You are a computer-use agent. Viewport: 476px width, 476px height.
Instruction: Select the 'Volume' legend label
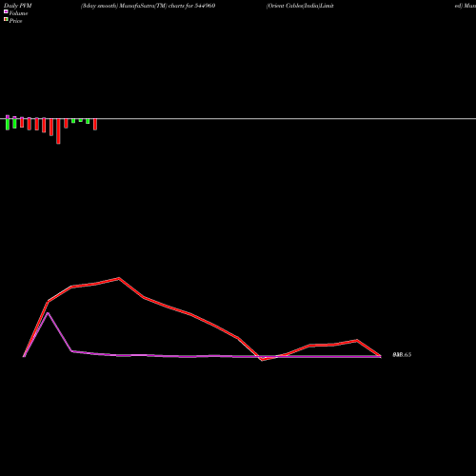[18, 13]
